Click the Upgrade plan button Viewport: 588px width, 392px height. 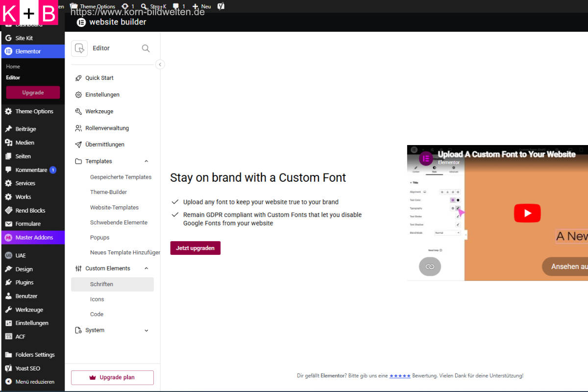112,377
